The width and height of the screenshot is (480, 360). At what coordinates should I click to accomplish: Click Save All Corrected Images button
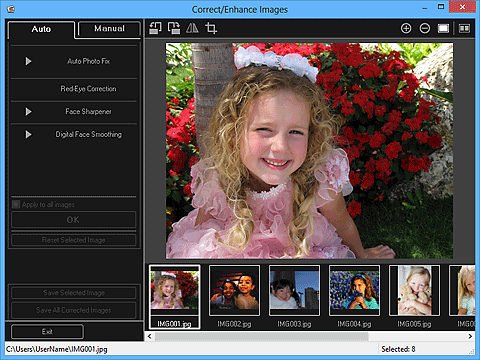tap(74, 310)
